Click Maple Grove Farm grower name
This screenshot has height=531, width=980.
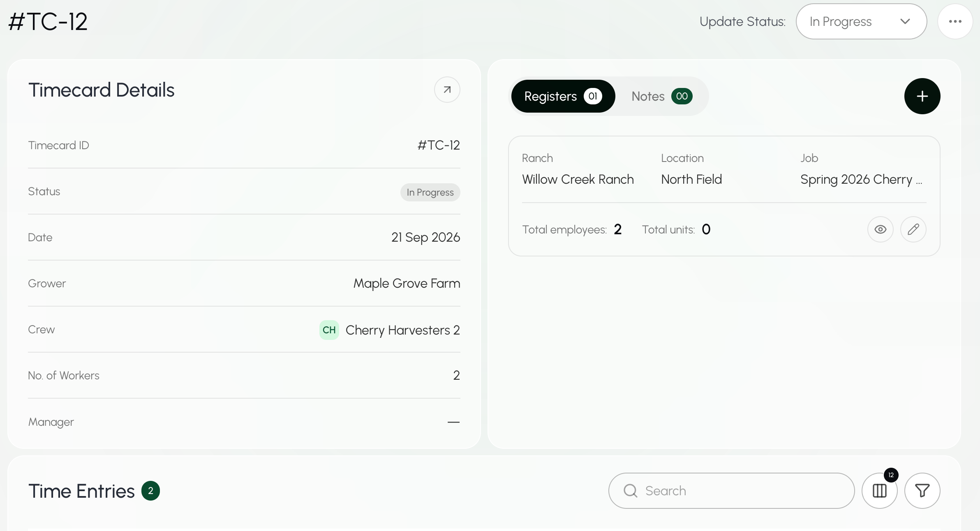407,284
